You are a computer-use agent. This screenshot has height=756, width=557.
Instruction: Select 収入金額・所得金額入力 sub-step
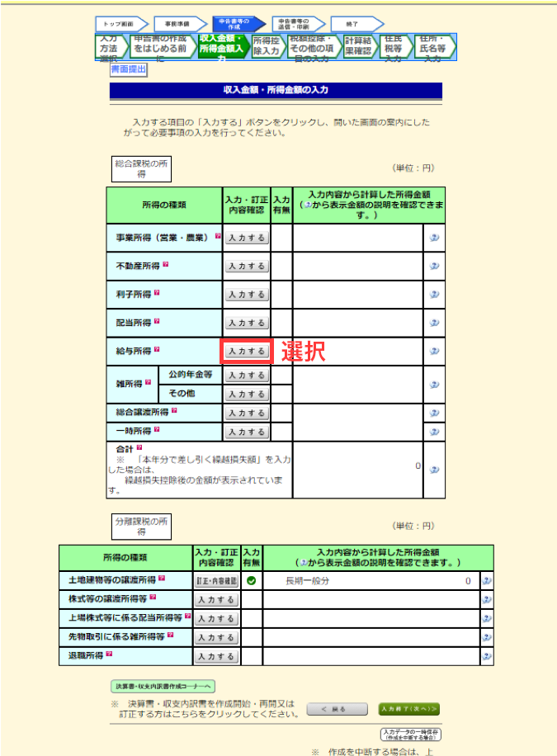pos(224,47)
